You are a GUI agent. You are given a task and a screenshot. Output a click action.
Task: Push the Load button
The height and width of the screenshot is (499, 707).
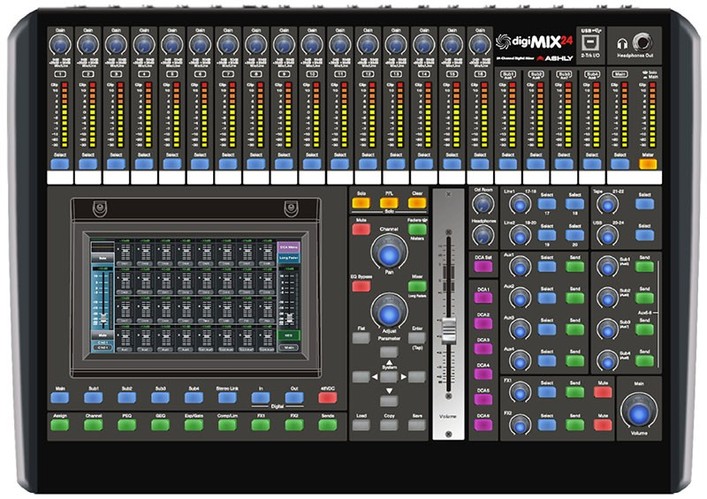pyautogui.click(x=361, y=425)
